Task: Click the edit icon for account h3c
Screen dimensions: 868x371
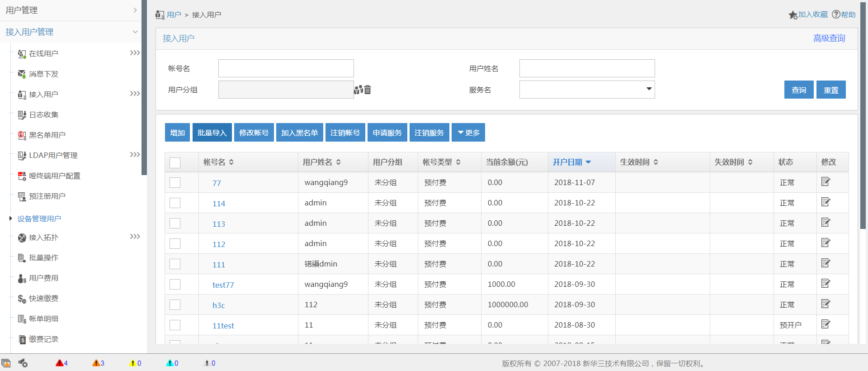Action: pos(826,304)
